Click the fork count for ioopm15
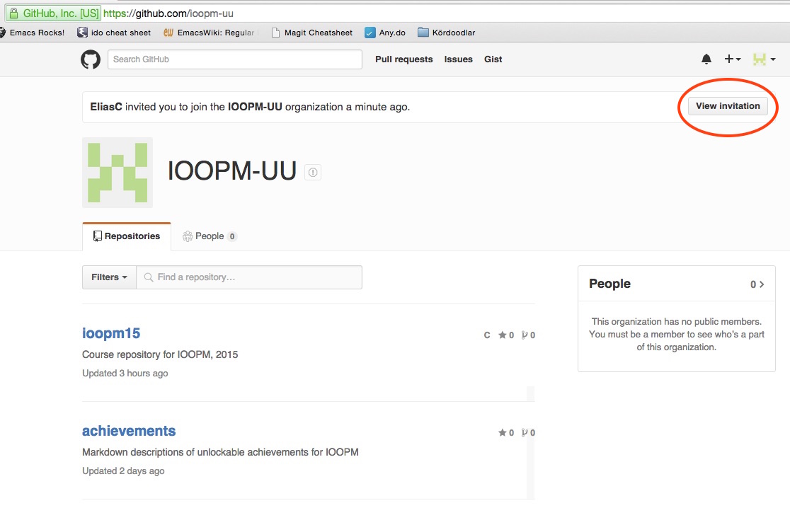This screenshot has height=532, width=790. tap(528, 335)
